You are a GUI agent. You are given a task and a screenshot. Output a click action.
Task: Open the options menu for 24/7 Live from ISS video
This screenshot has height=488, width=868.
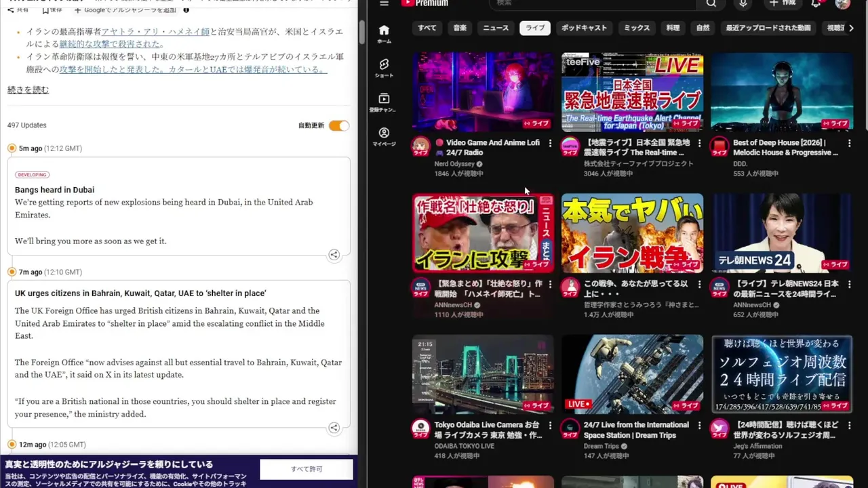point(699,426)
